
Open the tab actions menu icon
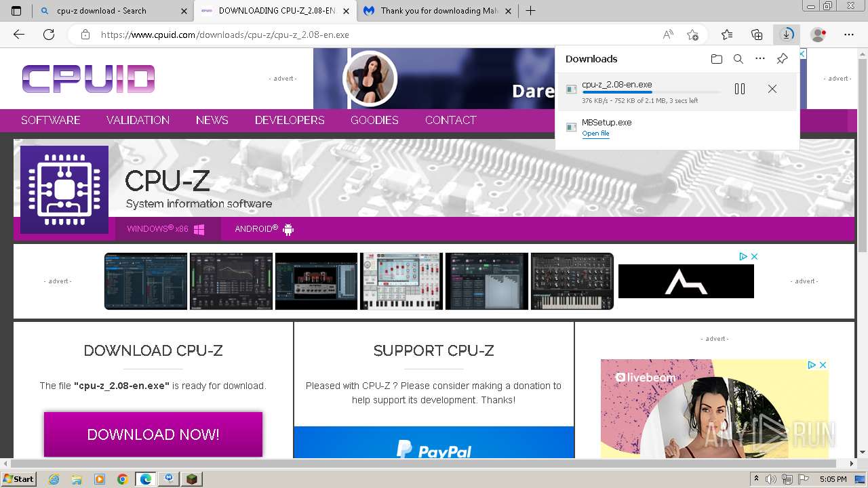point(16,11)
